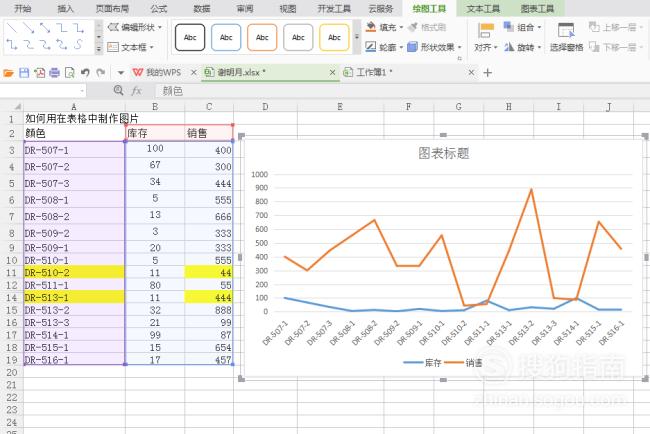Click the 图表标题 chart title
This screenshot has width=650, height=434.
point(444,153)
